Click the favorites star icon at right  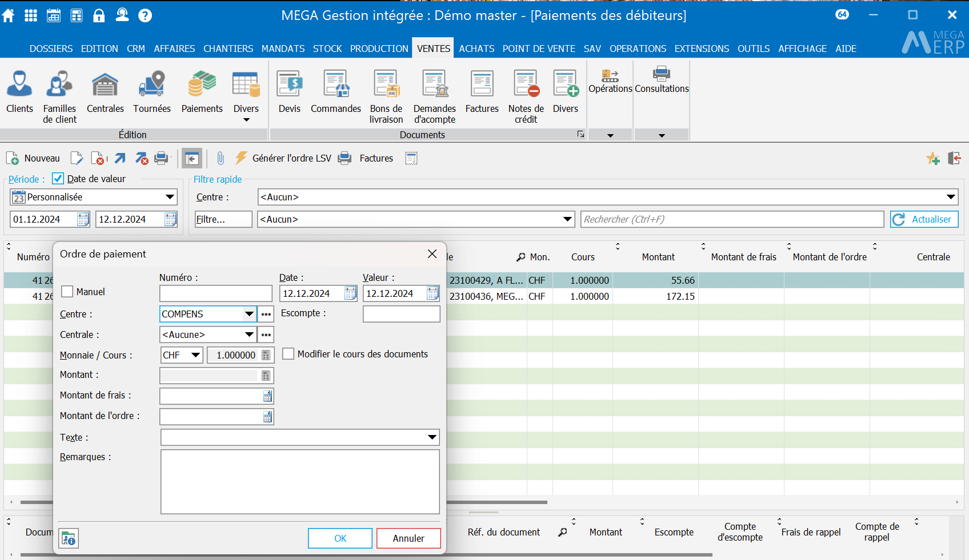[x=933, y=158]
